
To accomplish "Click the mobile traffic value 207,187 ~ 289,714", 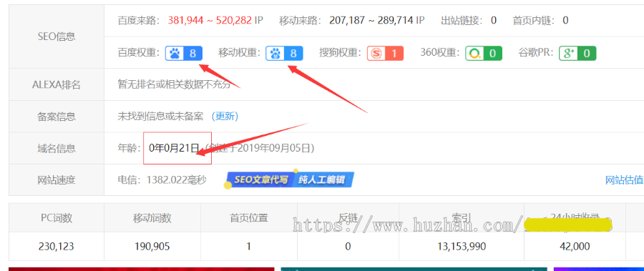I will click(372, 20).
